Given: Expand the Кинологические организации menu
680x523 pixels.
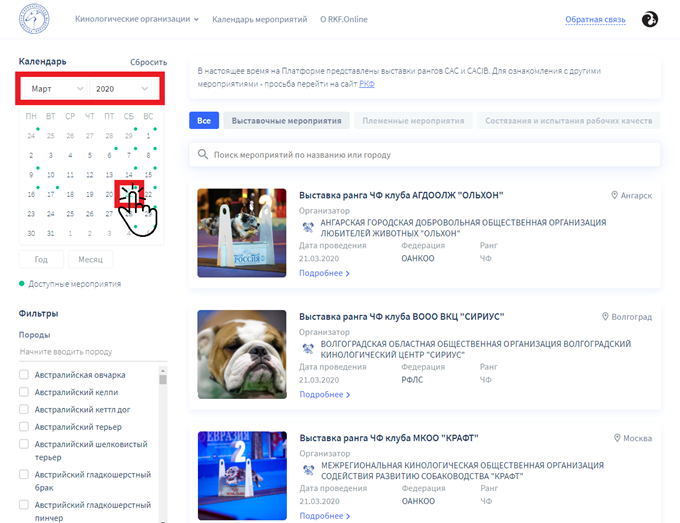Looking at the screenshot, I should (137, 19).
